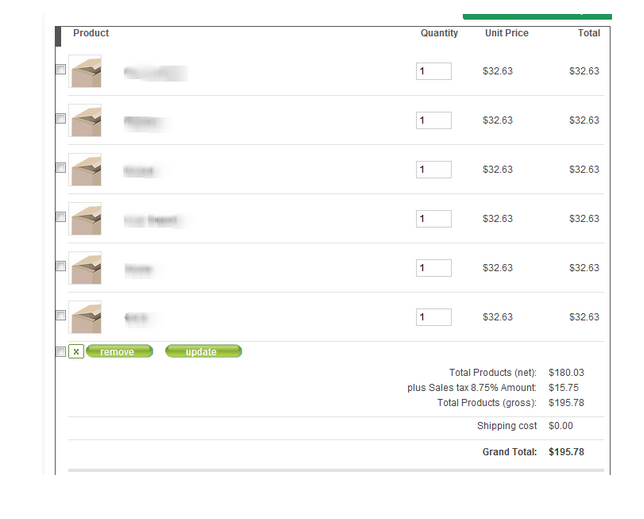The image size is (644, 519).
Task: Click the sixth product's quantity field
Action: click(x=434, y=317)
